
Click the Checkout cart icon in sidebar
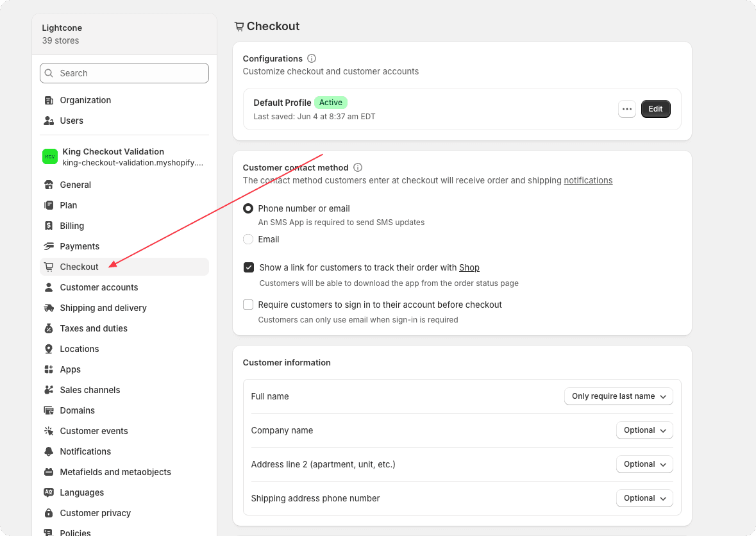49,267
